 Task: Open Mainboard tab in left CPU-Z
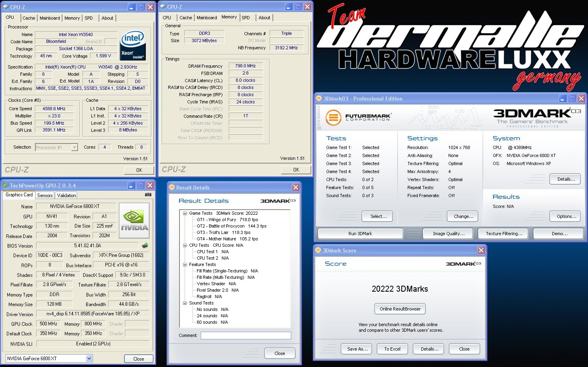pos(50,18)
